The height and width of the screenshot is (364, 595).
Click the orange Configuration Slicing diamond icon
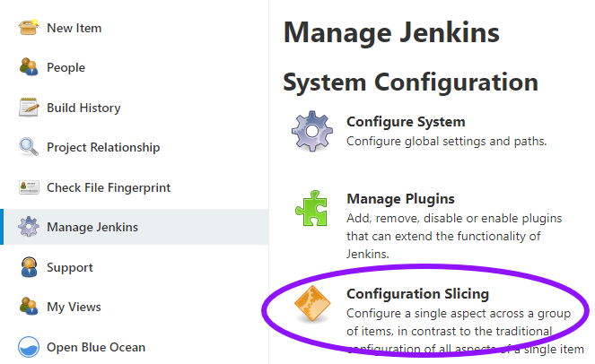[312, 304]
